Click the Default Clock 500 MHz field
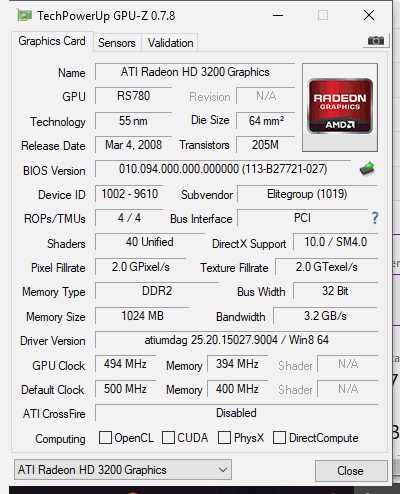This screenshot has height=494, width=400. click(125, 389)
